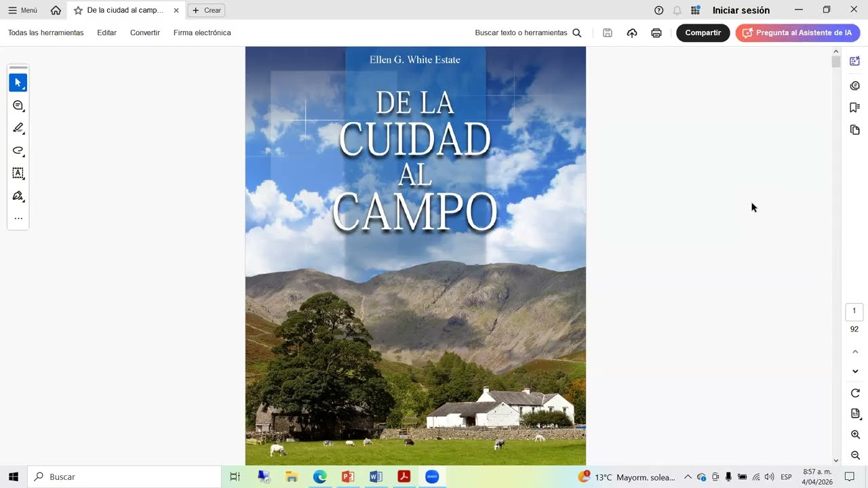The image size is (868, 488).
Task: Open Microsoft Edge from the taskbar
Action: point(320,476)
